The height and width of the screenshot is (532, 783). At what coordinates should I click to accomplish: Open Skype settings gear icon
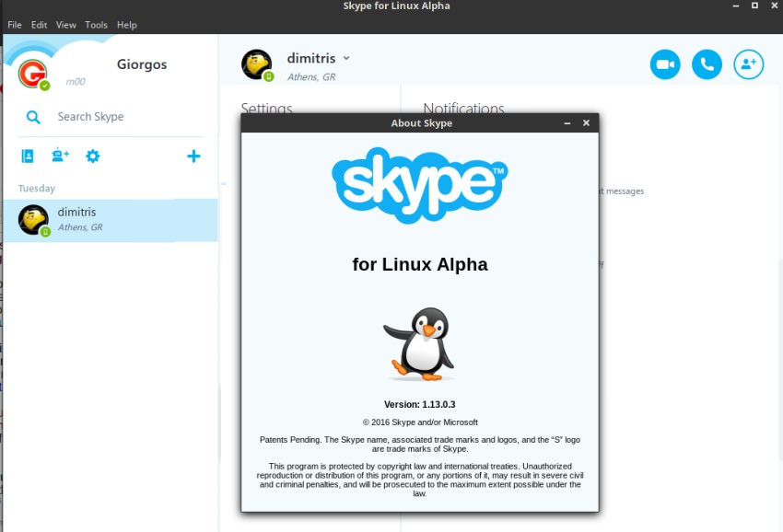(93, 156)
